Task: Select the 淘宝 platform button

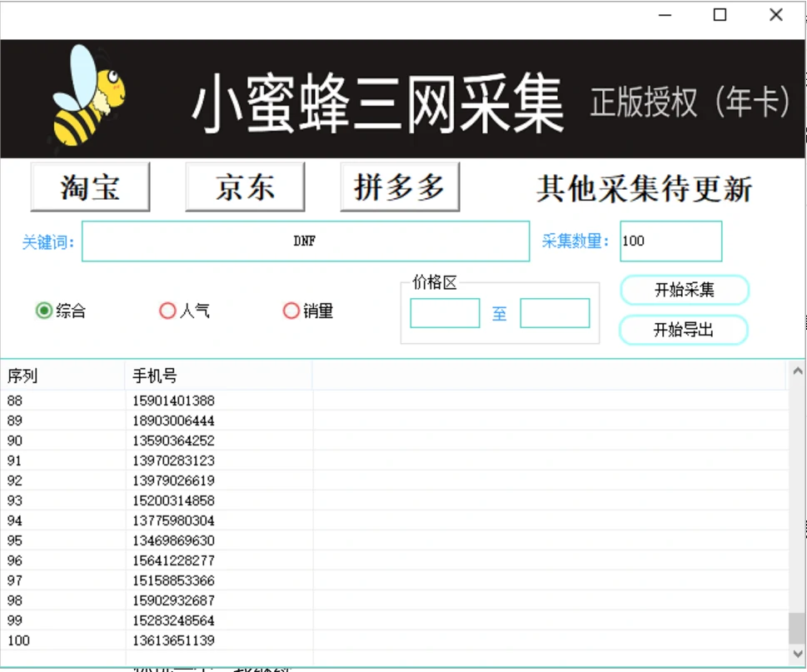Action: tap(90, 187)
